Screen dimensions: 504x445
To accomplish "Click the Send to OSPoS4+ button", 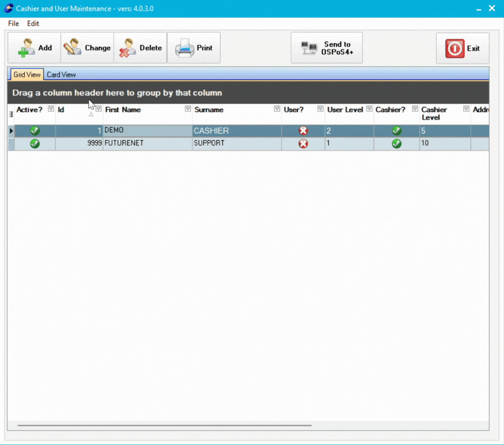I will [x=327, y=47].
